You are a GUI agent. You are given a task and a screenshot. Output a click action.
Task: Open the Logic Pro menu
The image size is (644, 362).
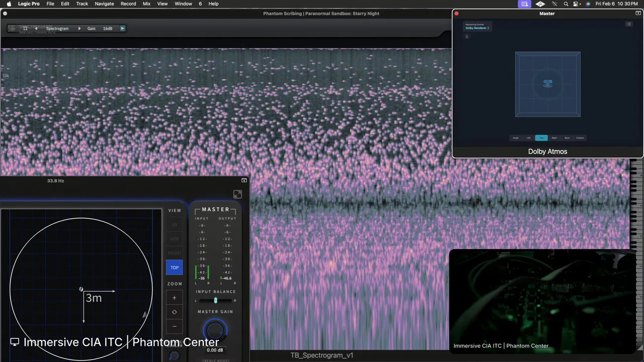pos(29,4)
